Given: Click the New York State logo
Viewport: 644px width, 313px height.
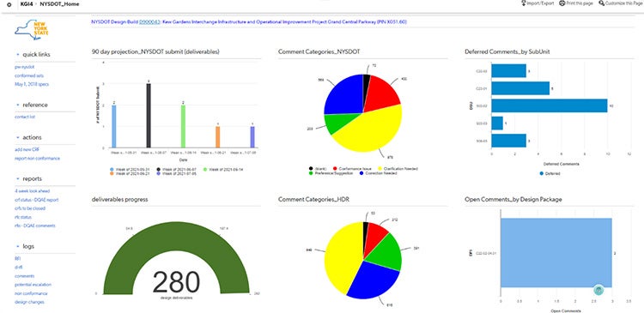Looking at the screenshot, I should click(32, 31).
